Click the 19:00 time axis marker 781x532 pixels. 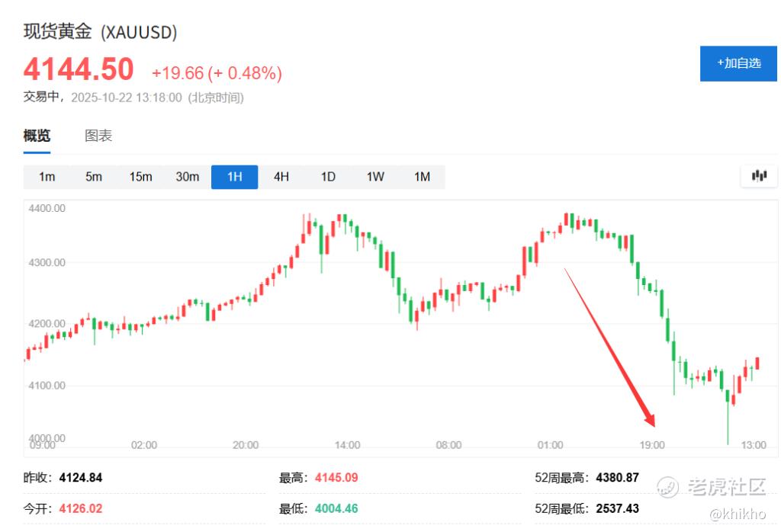point(652,445)
